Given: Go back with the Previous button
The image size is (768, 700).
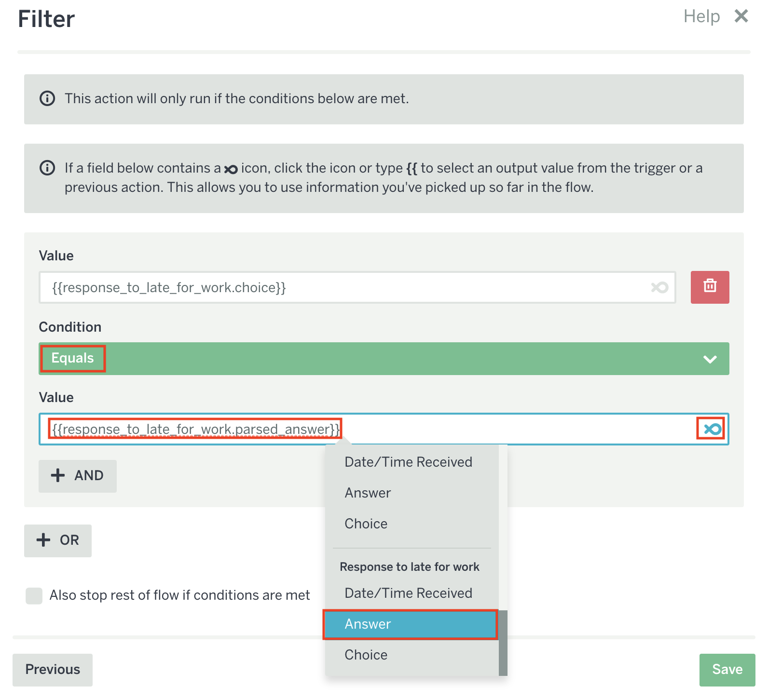Looking at the screenshot, I should tap(53, 670).
